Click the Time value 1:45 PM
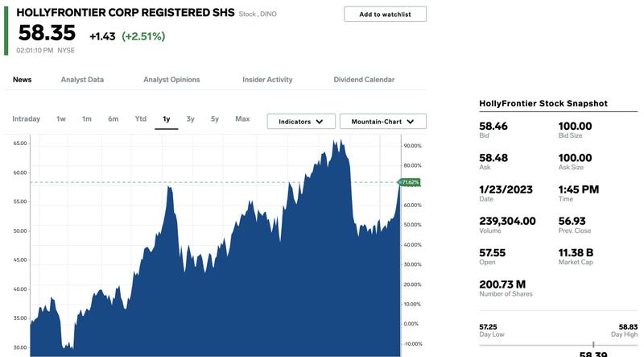This screenshot has width=644, height=357. point(578,189)
